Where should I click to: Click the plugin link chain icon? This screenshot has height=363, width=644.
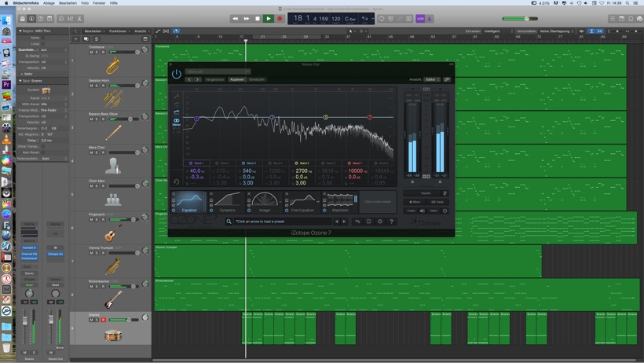tap(447, 79)
